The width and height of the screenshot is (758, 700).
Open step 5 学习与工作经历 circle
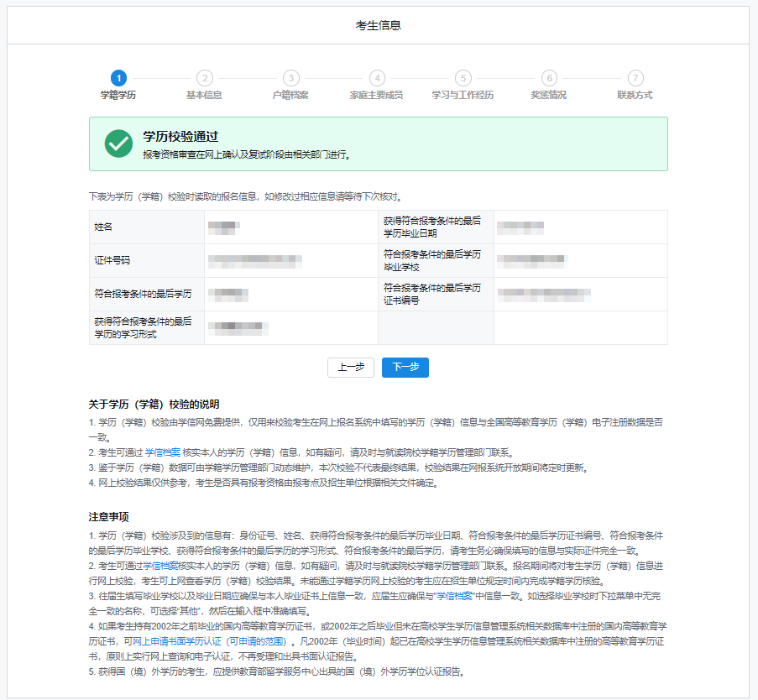[x=463, y=78]
